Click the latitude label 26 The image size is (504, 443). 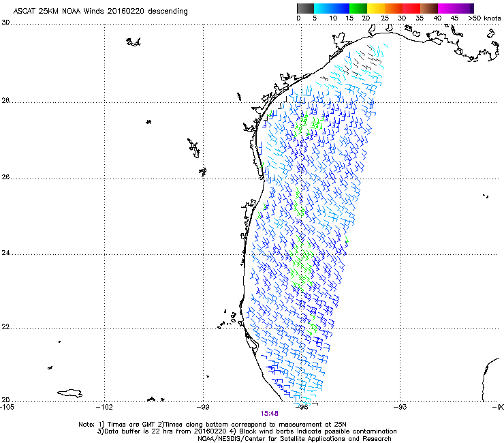[x=5, y=177]
